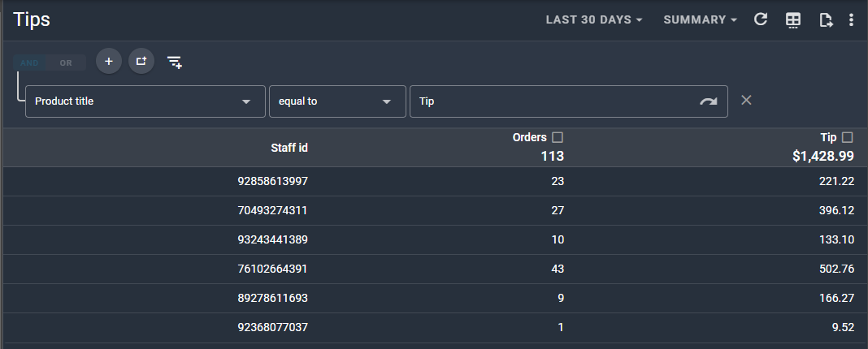Viewport: 868px width, 349px height.
Task: Click the Tip filter value input field
Action: point(569,101)
